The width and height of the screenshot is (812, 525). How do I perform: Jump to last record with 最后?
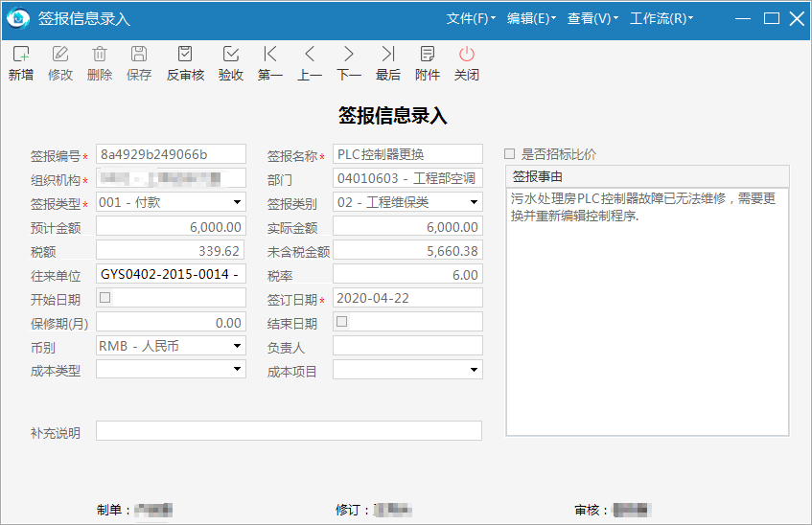[388, 54]
